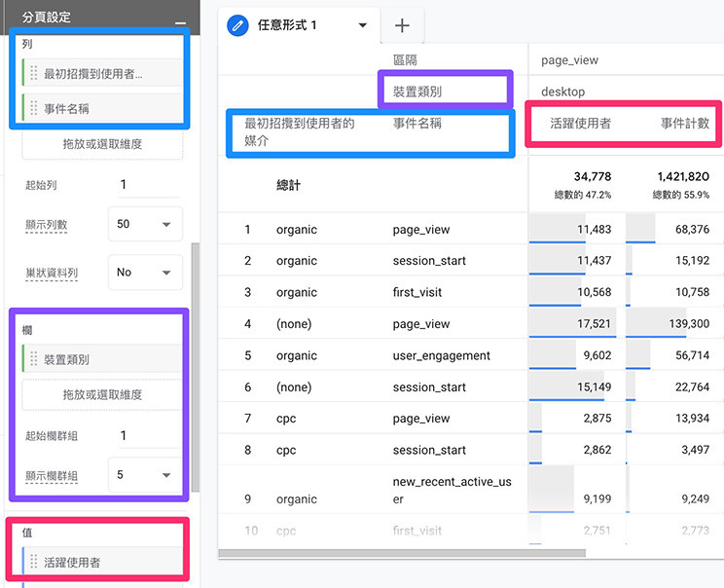Click the value 3,497

pyautogui.click(x=696, y=450)
